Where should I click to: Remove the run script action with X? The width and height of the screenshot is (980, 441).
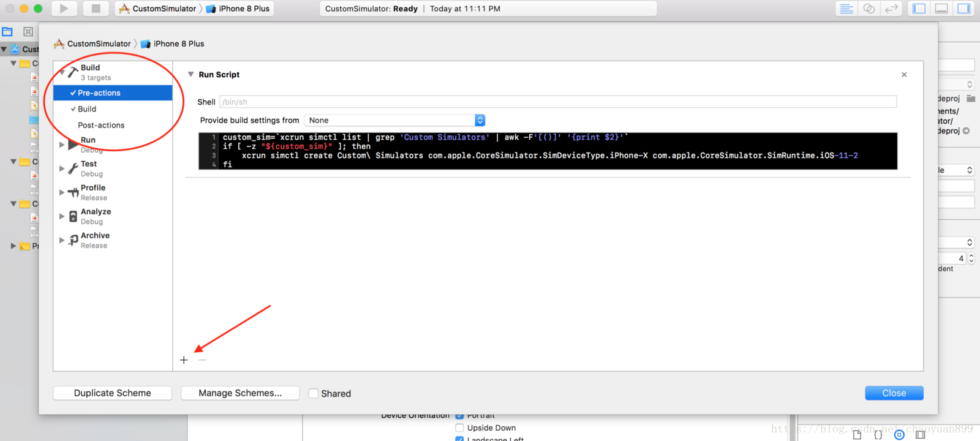(904, 75)
